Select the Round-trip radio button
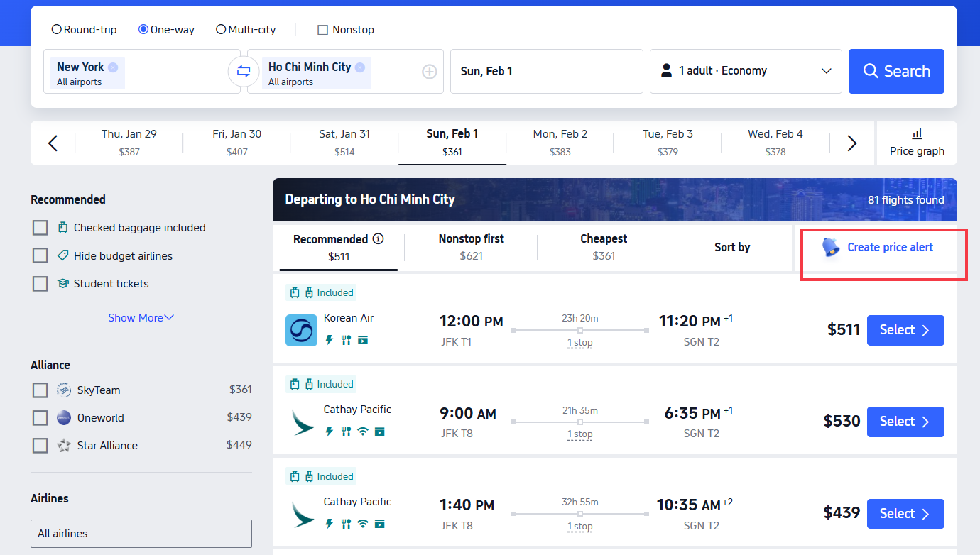980x555 pixels. pyautogui.click(x=55, y=29)
